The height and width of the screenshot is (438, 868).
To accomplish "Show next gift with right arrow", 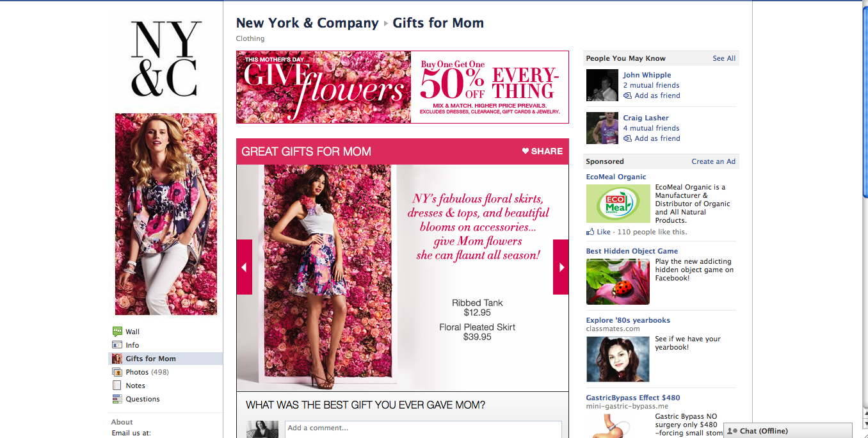I will point(561,267).
